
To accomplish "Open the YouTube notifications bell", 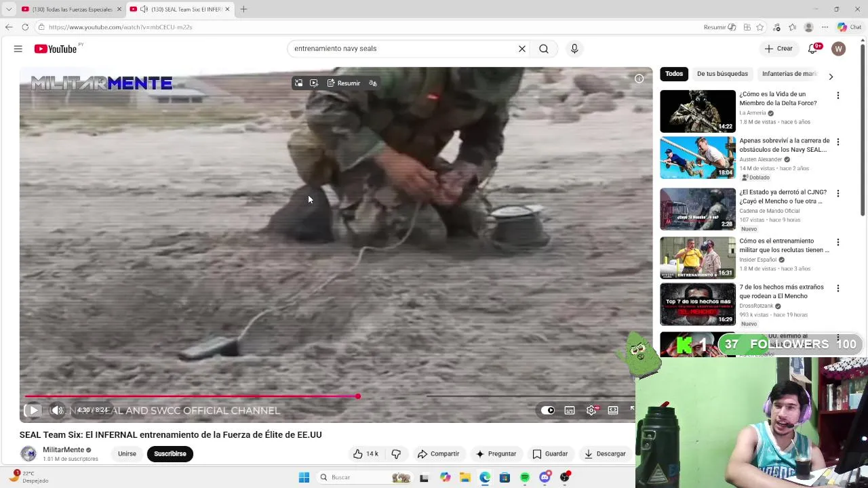I will click(x=813, y=49).
